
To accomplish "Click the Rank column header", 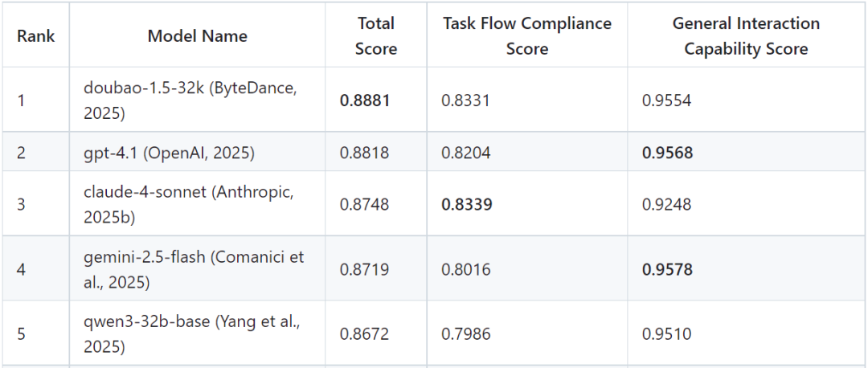I will [36, 36].
